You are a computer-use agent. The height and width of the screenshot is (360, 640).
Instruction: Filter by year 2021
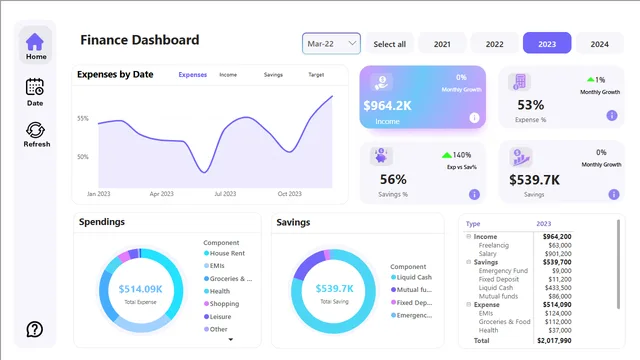point(442,44)
